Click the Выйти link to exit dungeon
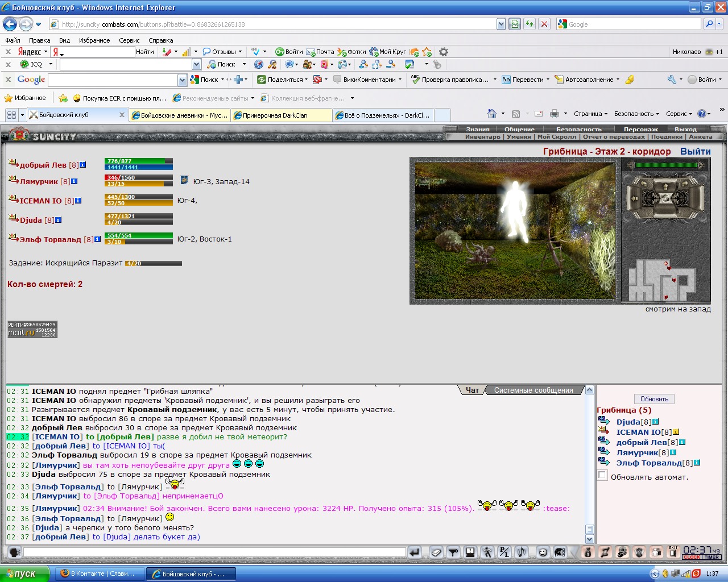This screenshot has height=582, width=728. [x=695, y=151]
